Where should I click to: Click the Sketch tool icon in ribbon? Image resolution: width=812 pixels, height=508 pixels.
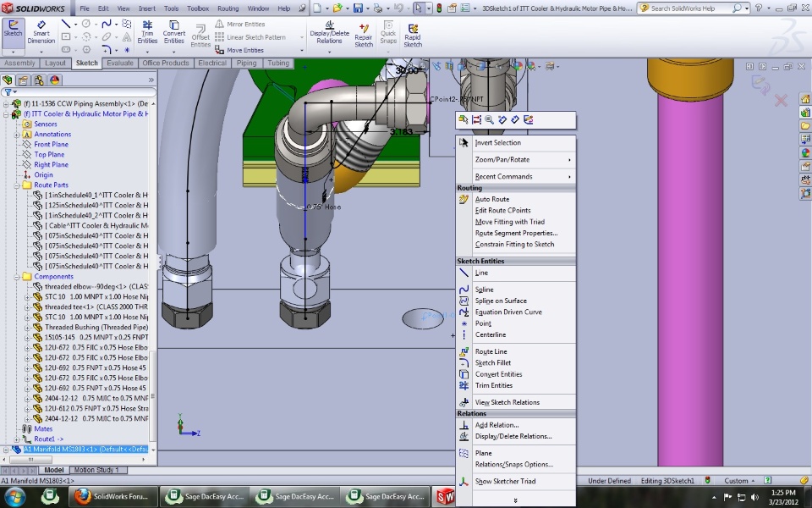13,29
